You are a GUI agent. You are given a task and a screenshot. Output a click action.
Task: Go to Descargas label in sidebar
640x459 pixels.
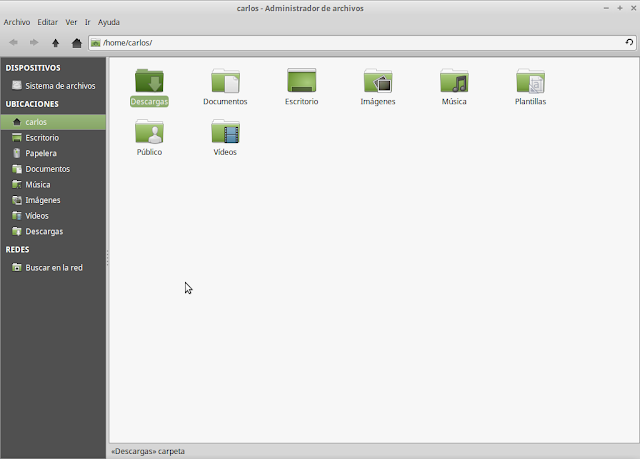point(44,231)
